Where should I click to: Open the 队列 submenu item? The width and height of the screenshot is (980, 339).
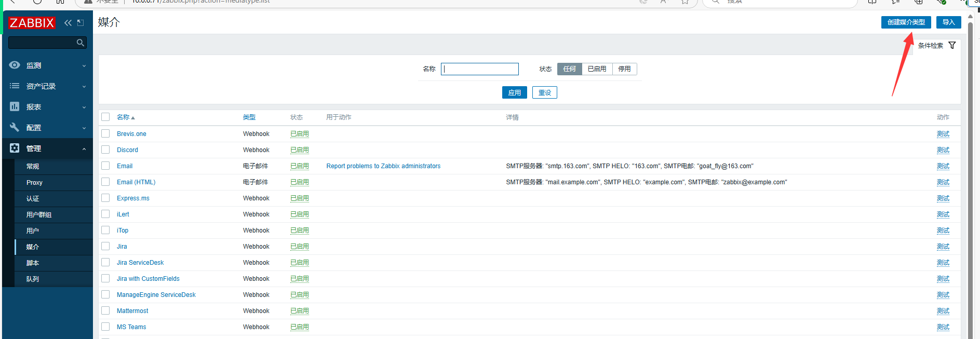pyautogui.click(x=55, y=279)
